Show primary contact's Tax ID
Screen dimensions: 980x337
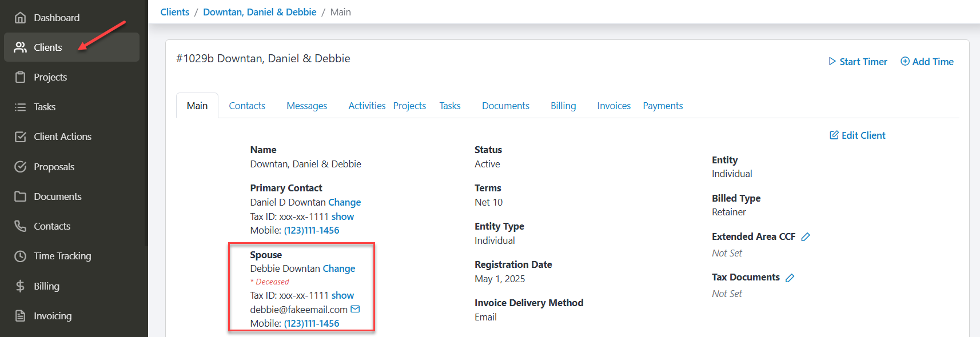click(342, 216)
